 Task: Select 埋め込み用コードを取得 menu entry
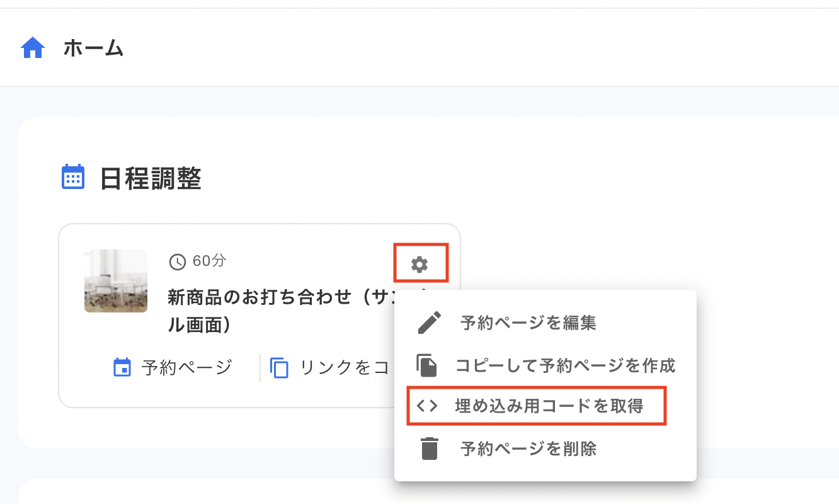click(549, 406)
